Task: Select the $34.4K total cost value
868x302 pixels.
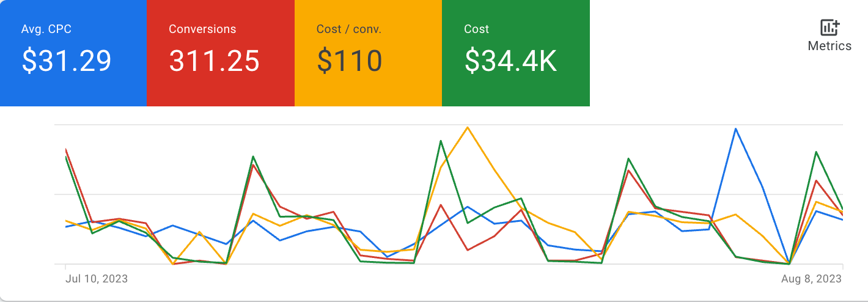Action: [511, 61]
